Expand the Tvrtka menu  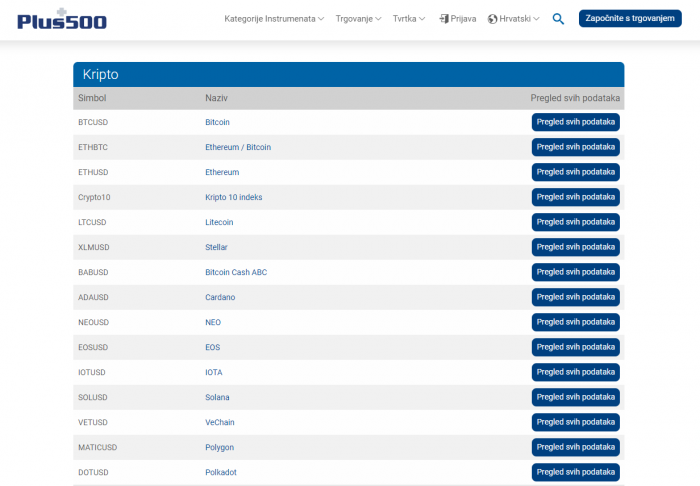pos(409,19)
